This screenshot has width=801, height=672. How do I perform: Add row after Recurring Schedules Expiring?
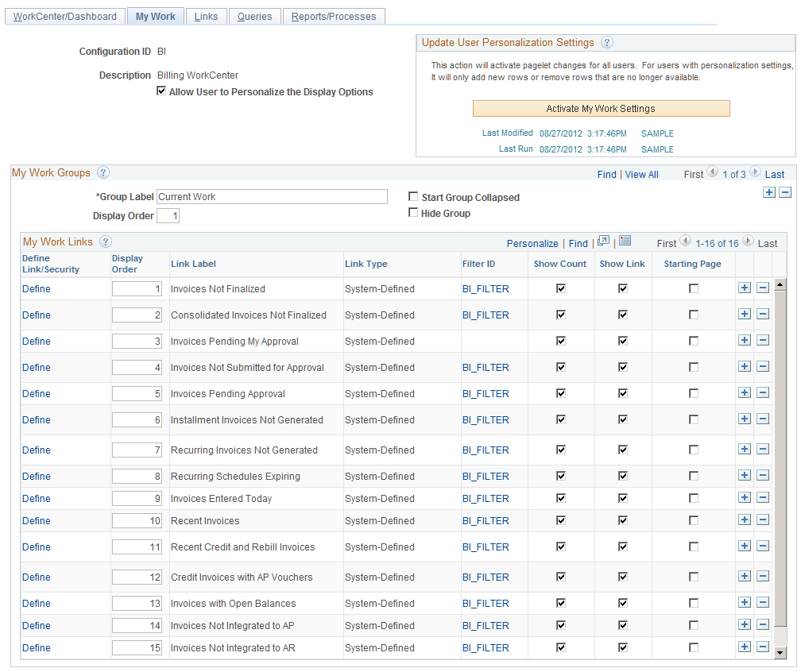point(745,475)
